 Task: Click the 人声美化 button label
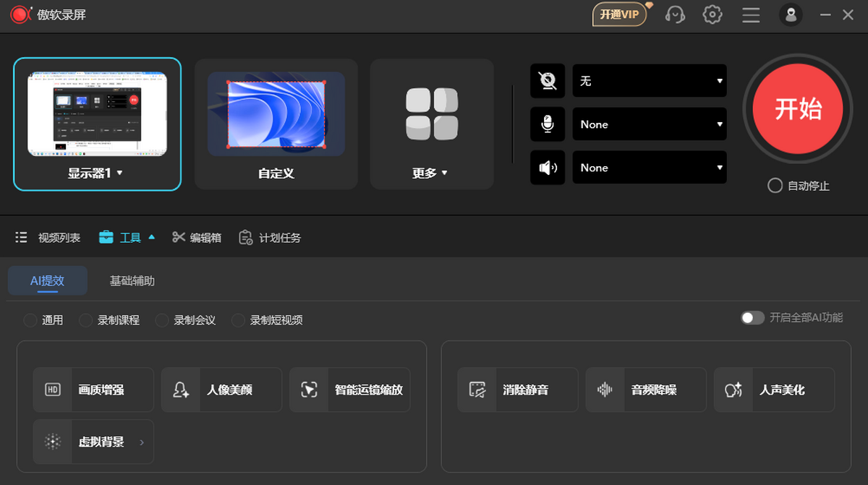pos(782,390)
